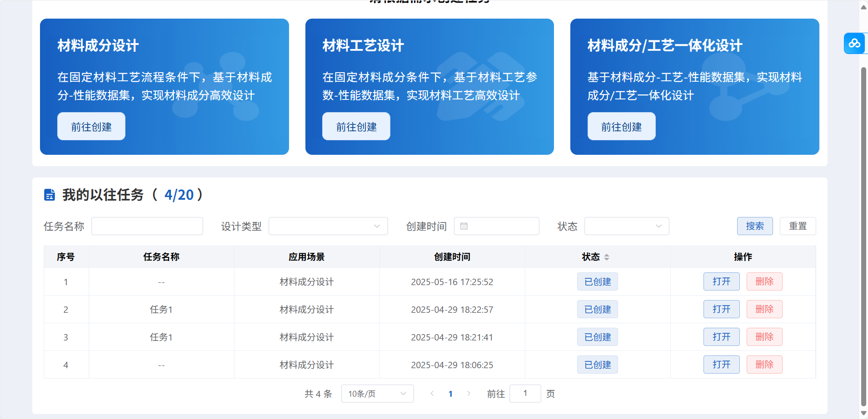Click 前往创建 under 材料工艺设计 card

[x=356, y=127]
